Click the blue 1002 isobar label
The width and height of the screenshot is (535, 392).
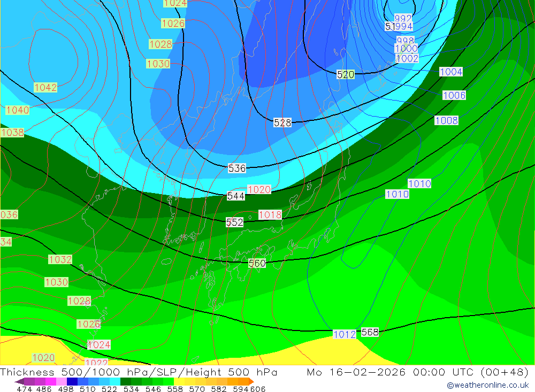(407, 58)
